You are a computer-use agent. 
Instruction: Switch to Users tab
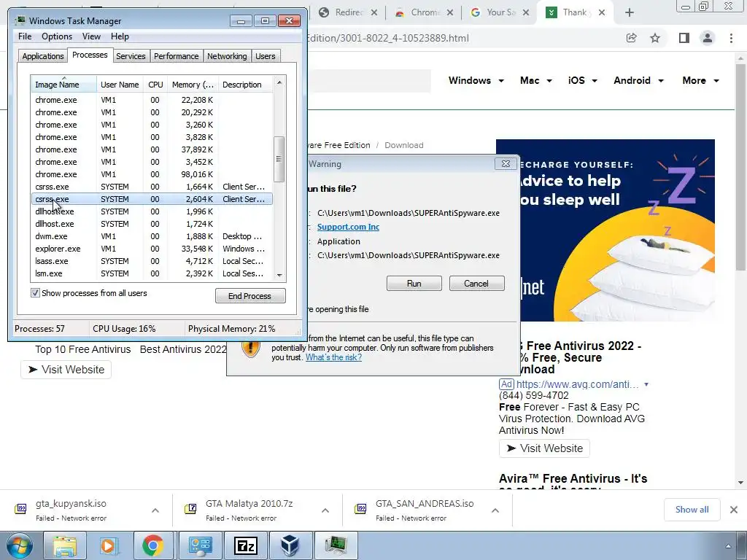point(265,56)
